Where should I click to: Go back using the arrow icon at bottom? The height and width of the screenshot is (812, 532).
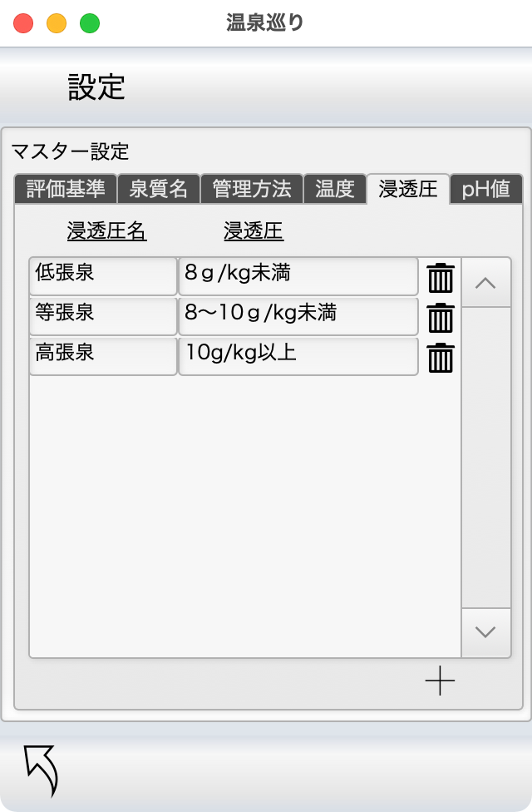pos(42,770)
